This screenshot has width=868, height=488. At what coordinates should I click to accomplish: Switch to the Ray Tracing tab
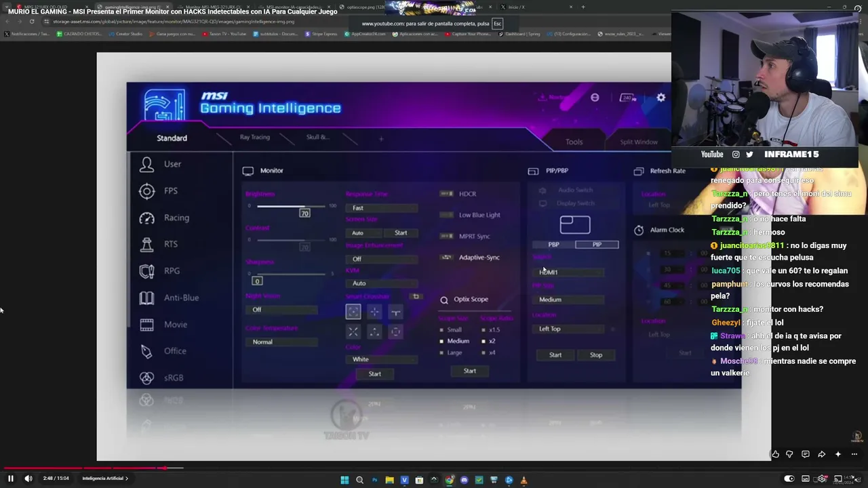coord(255,137)
